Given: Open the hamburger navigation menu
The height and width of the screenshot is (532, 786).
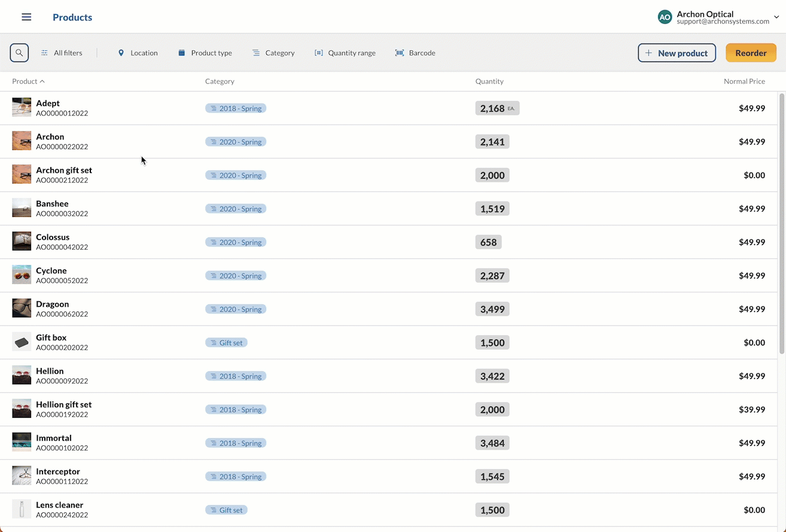Looking at the screenshot, I should coord(26,17).
